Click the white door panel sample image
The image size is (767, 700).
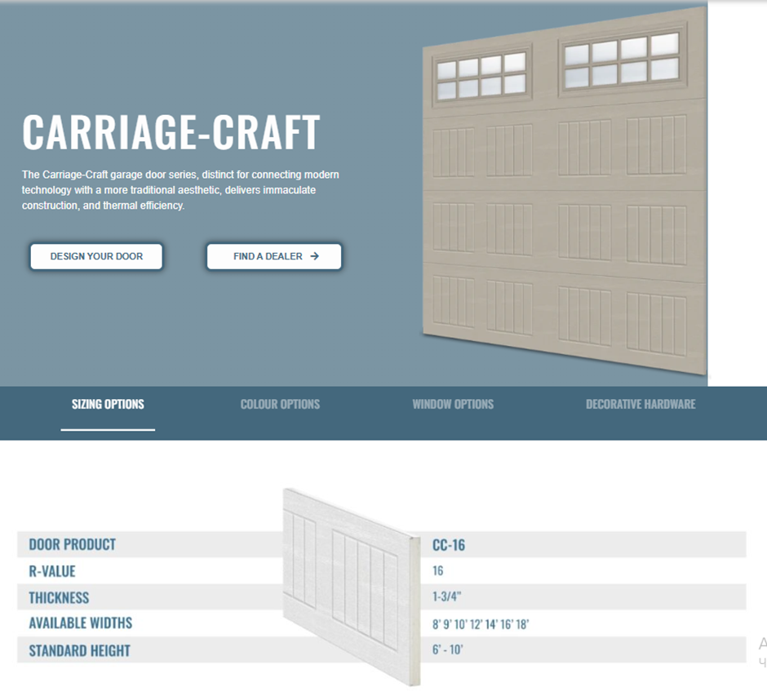[x=352, y=587]
